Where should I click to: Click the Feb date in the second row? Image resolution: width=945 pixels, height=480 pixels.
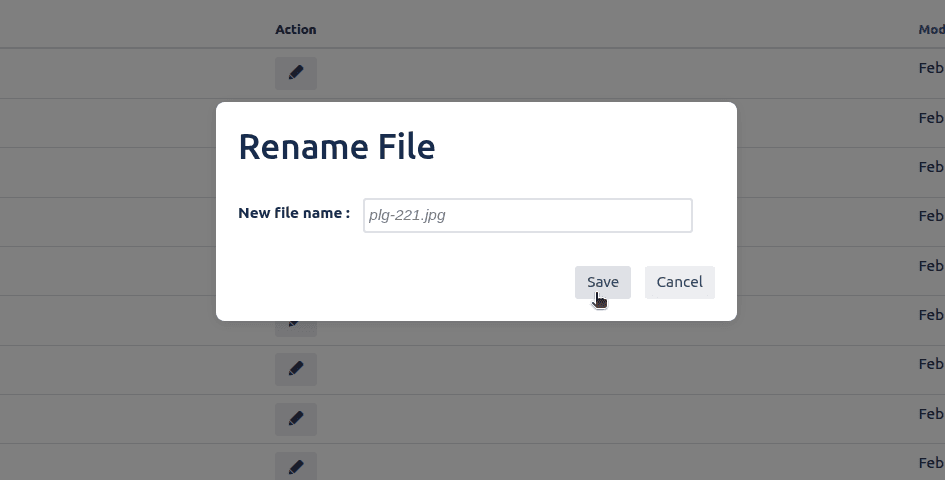pos(931,118)
